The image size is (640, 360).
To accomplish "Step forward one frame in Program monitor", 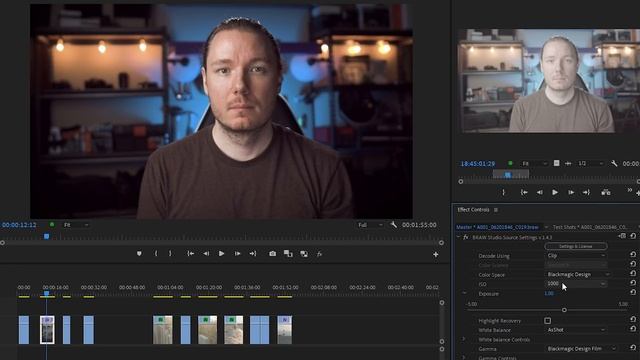I will pos(237,254).
